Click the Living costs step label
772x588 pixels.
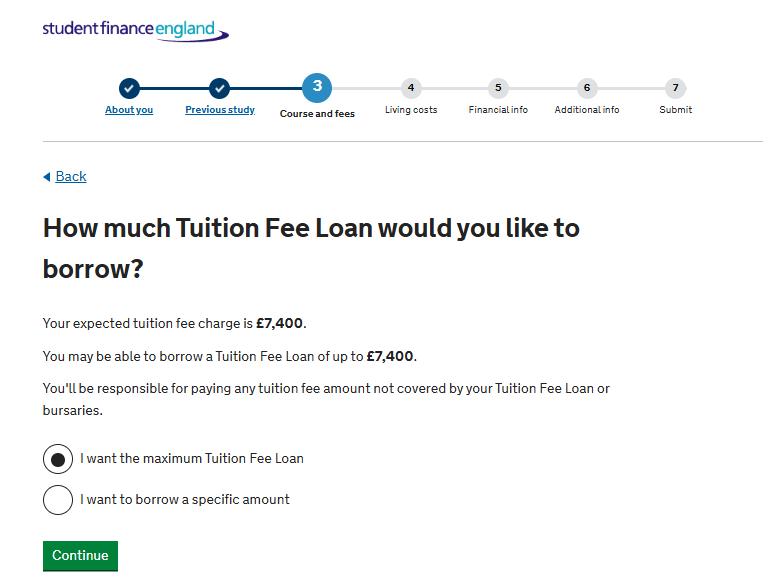411,110
